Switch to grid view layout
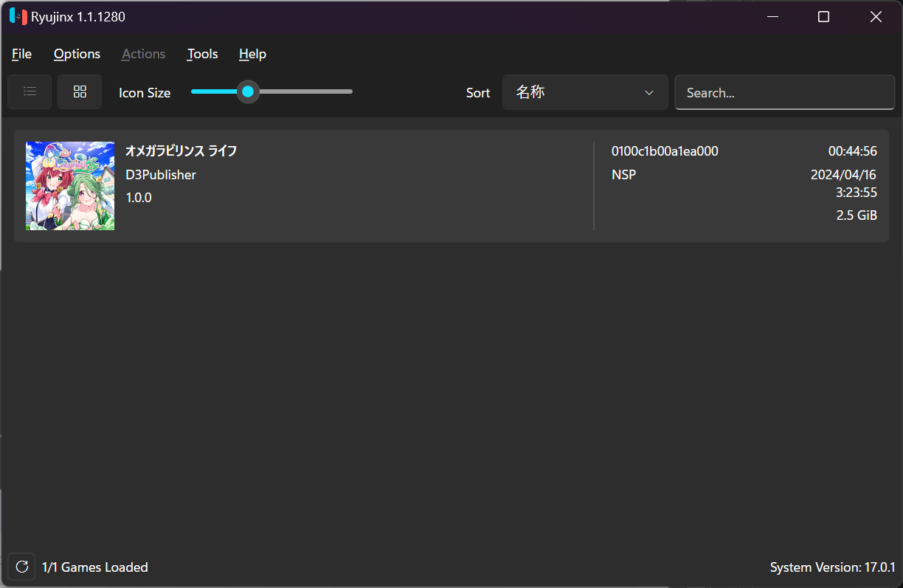 (x=80, y=91)
